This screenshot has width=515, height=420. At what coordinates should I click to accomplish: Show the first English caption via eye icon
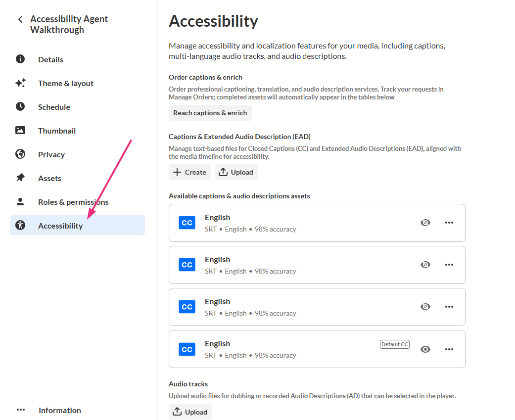(425, 223)
